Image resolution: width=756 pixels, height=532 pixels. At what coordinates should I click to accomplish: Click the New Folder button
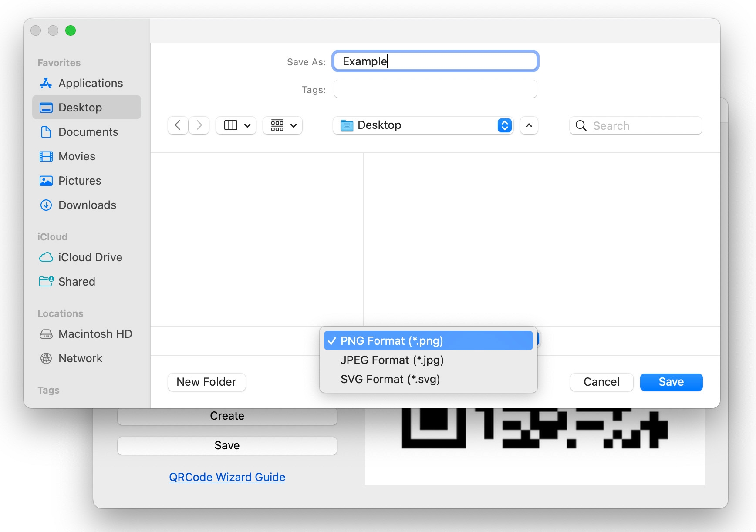coord(207,382)
